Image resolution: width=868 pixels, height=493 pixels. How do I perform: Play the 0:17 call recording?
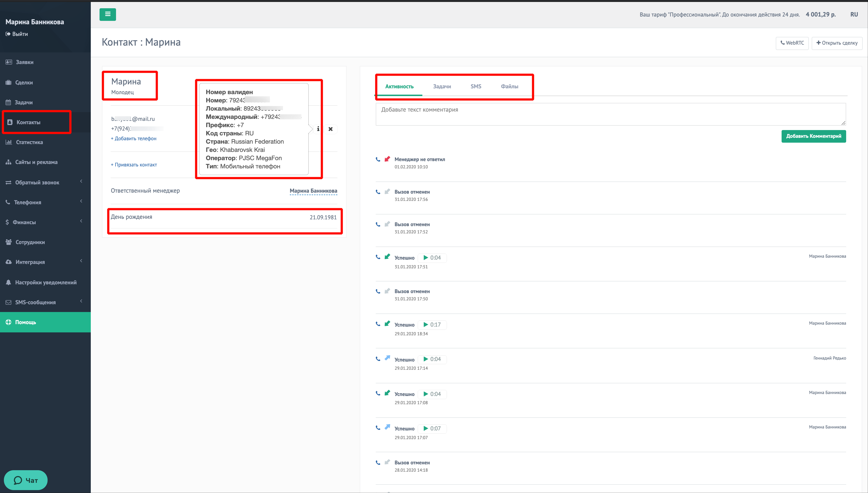tap(426, 324)
